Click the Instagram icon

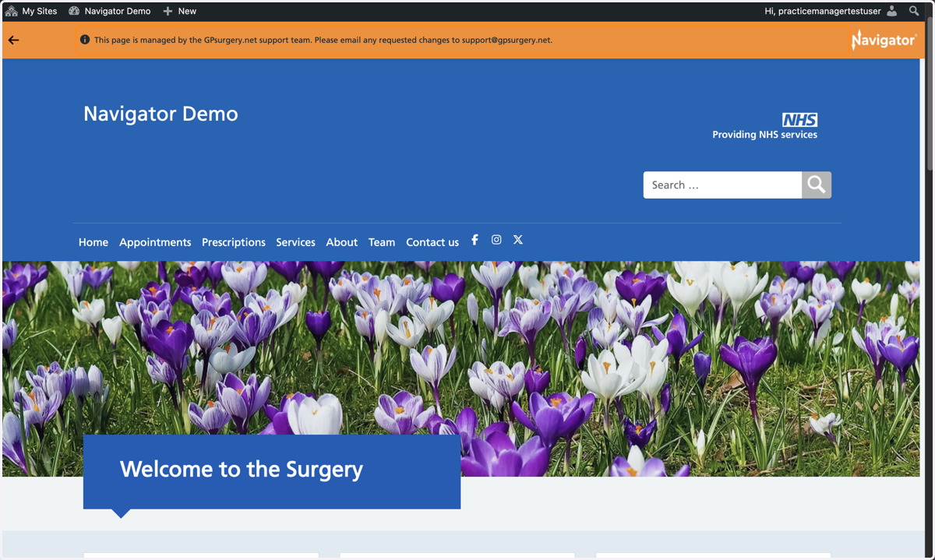[496, 240]
